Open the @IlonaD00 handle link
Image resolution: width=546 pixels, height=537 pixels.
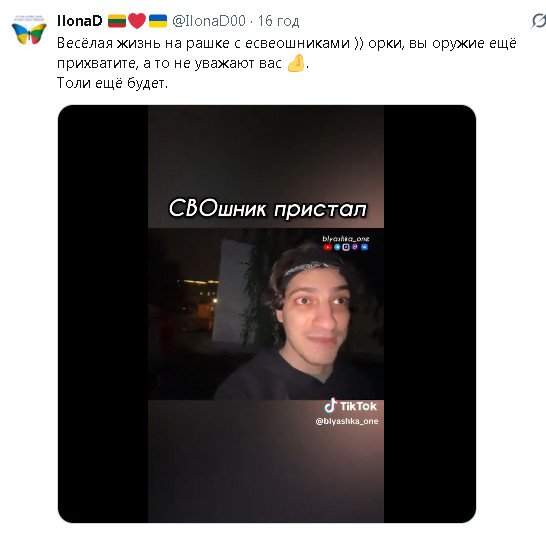coord(209,21)
